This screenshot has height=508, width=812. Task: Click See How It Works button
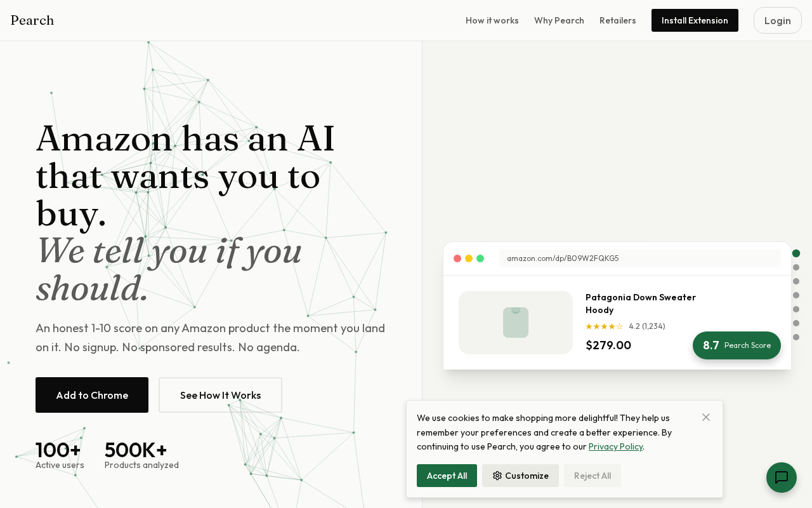pos(220,395)
